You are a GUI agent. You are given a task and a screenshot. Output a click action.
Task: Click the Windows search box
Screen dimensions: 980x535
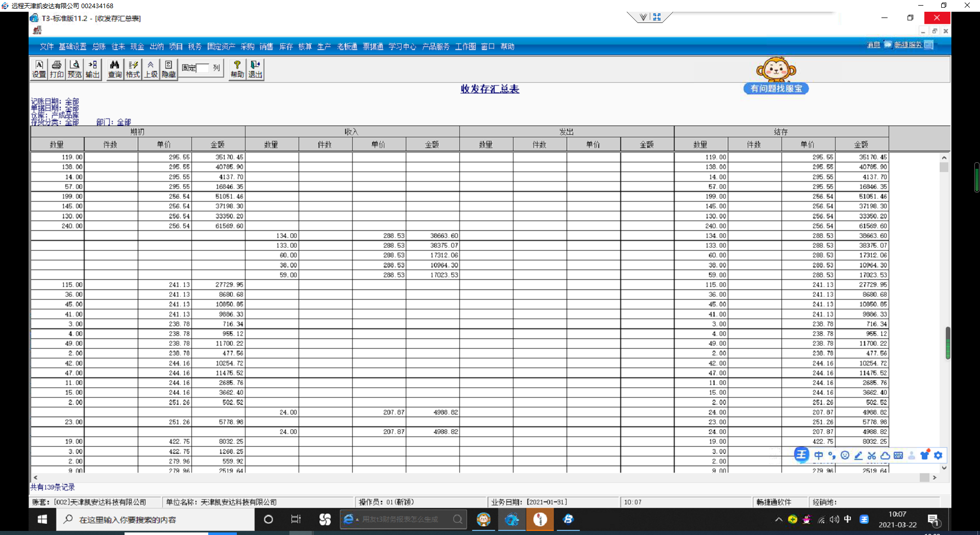tap(156, 520)
